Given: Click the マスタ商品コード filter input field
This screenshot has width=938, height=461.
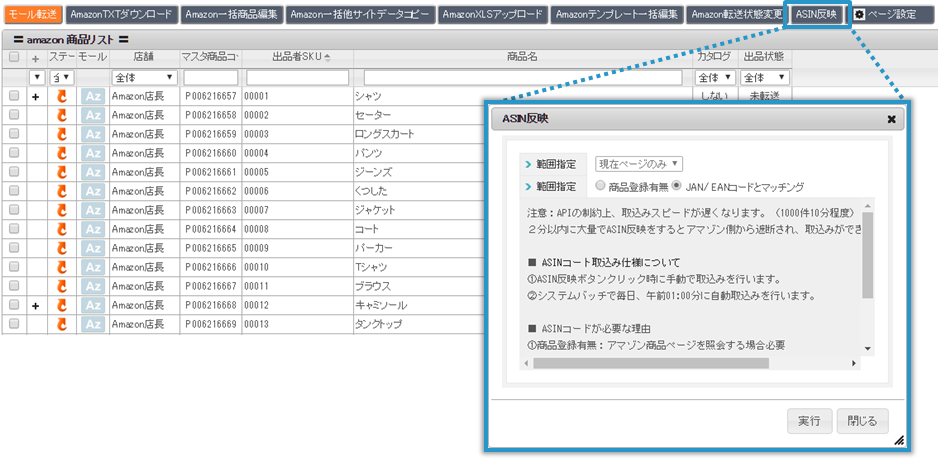Looking at the screenshot, I should (x=211, y=78).
